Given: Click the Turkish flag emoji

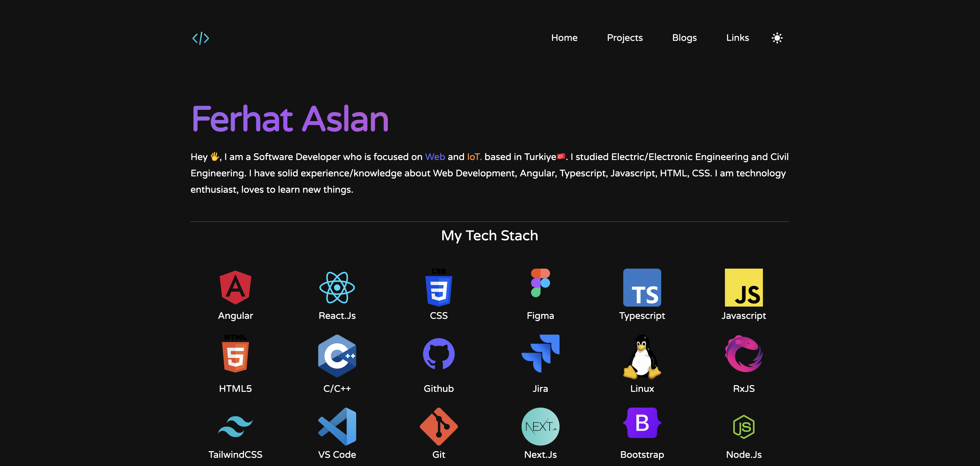Looking at the screenshot, I should coord(561,156).
